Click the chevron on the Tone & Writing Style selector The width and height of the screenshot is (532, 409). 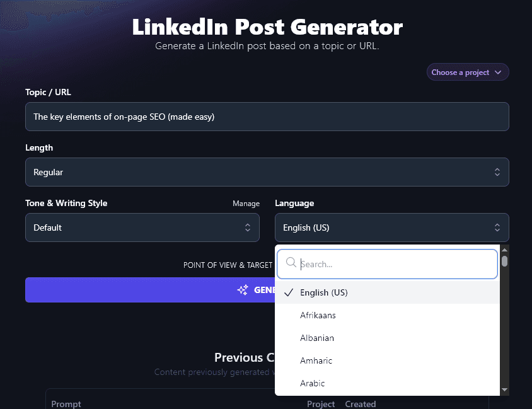point(248,228)
